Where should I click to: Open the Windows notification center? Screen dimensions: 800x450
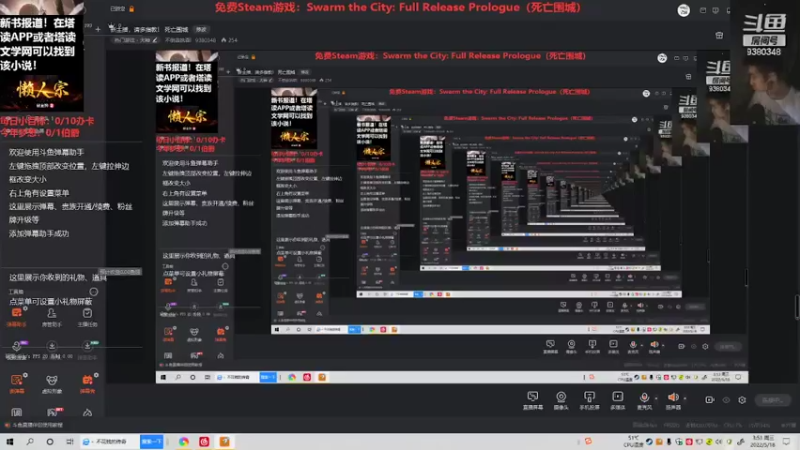point(786,442)
